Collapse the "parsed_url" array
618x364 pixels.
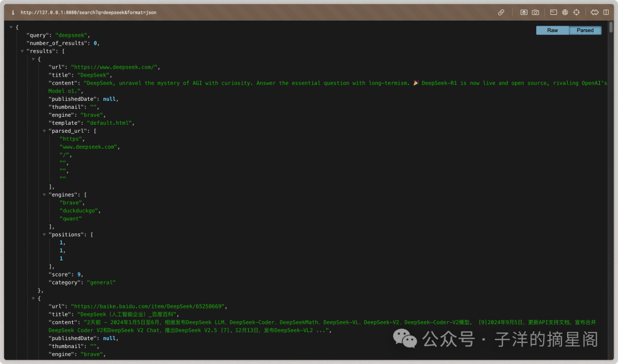[x=44, y=131]
